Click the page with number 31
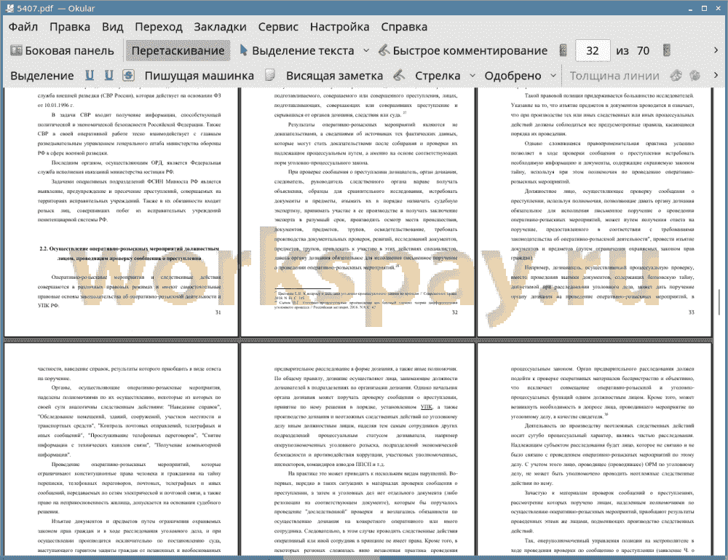The width and height of the screenshot is (728, 560). [121, 212]
